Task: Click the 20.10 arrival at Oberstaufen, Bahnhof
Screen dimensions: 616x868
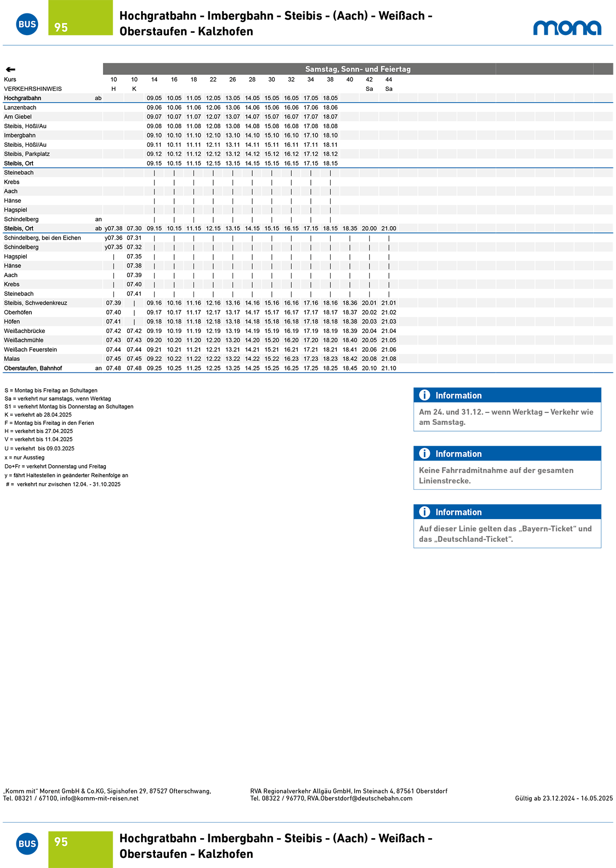Action: click(370, 369)
